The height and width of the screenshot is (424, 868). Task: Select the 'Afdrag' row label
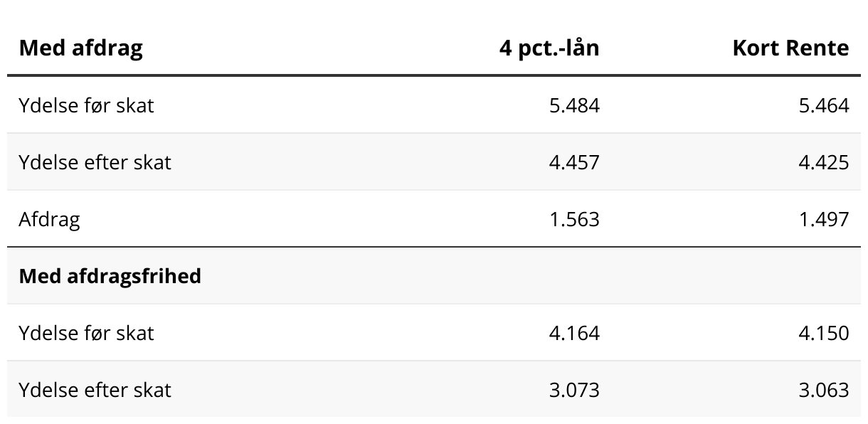(x=49, y=219)
